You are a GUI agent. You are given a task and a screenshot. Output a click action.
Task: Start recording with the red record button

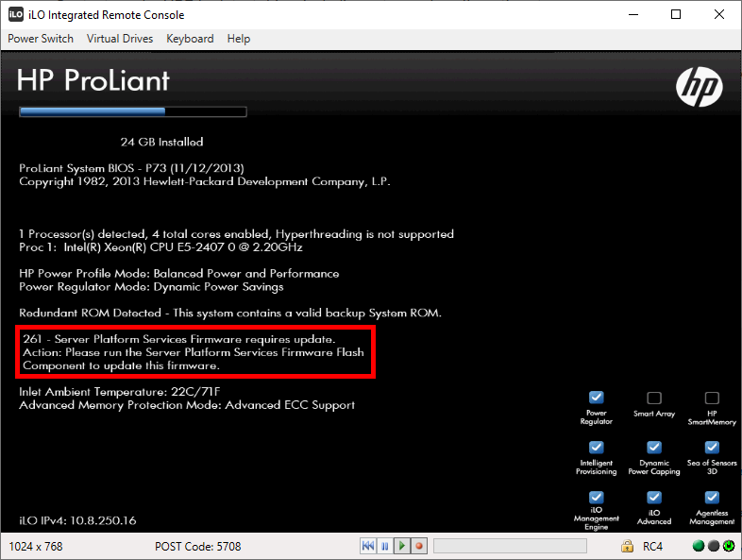click(418, 546)
